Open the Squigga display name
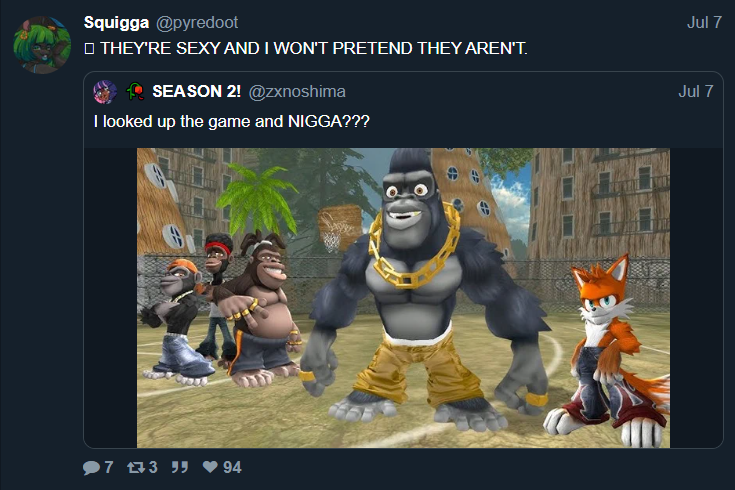 pos(116,23)
